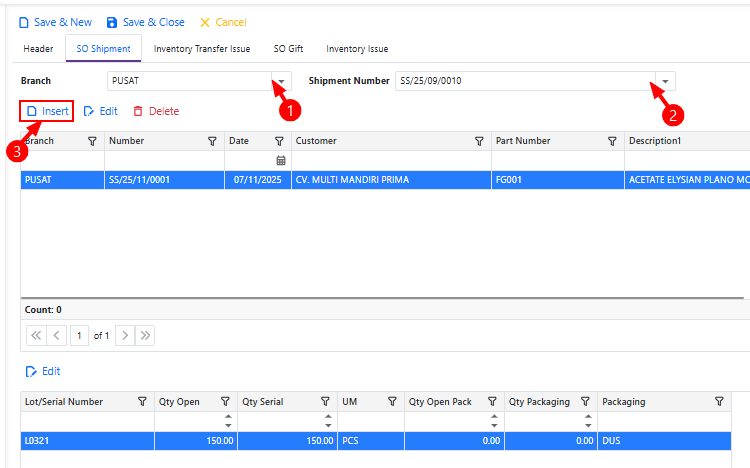This screenshot has width=750, height=468.
Task: Click into the Branch PUSAT field
Action: (x=190, y=81)
